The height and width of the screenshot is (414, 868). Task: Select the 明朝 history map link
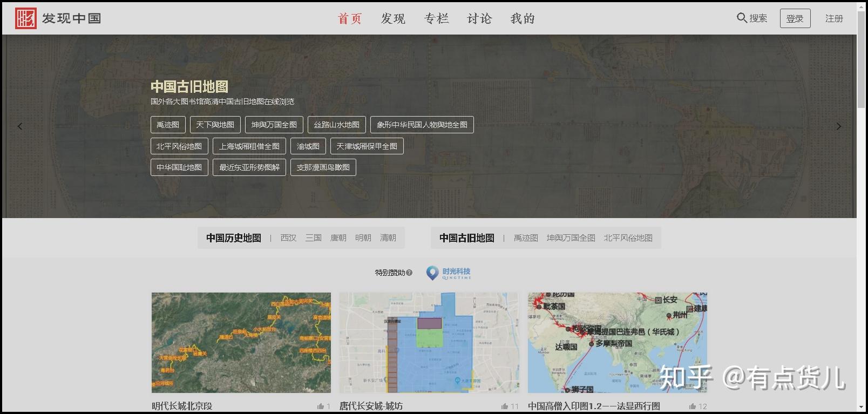click(x=363, y=238)
